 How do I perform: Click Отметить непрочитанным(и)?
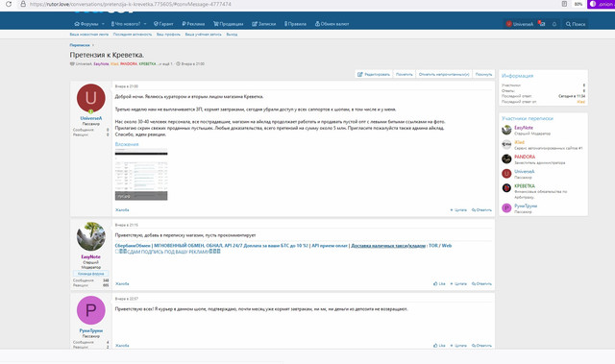click(x=444, y=74)
